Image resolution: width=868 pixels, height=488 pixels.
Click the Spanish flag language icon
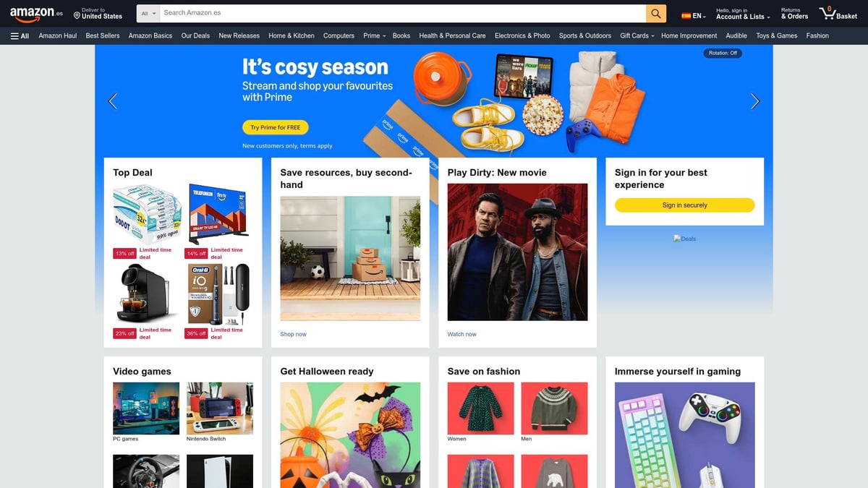pos(686,16)
